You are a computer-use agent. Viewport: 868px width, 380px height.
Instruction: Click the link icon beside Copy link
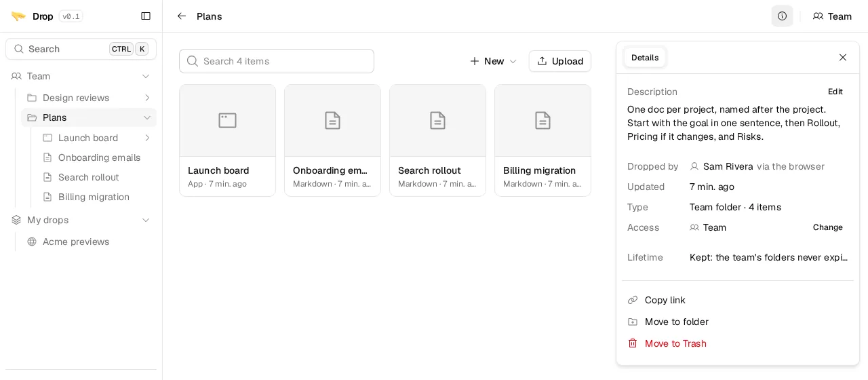tap(633, 300)
